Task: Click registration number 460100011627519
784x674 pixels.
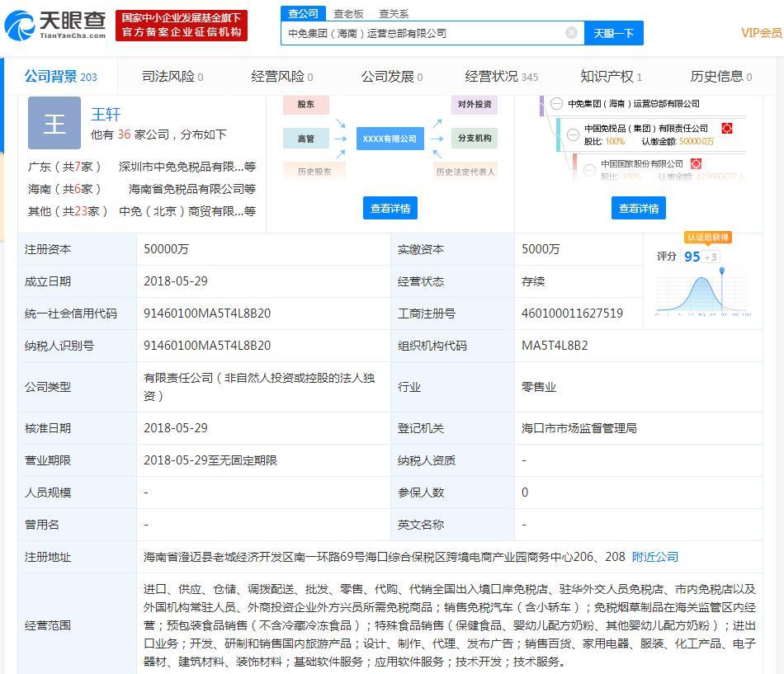Action: 572,313
